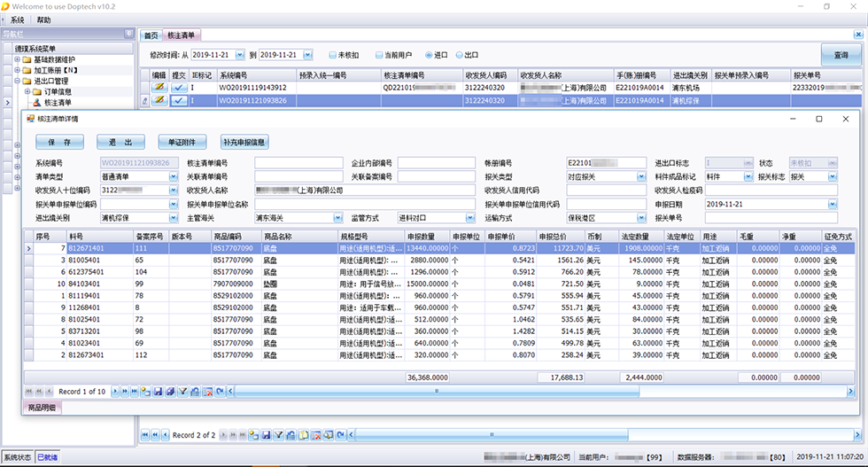Go to first record in main list navigator
Screen dimensions: 868x467
pos(145,435)
